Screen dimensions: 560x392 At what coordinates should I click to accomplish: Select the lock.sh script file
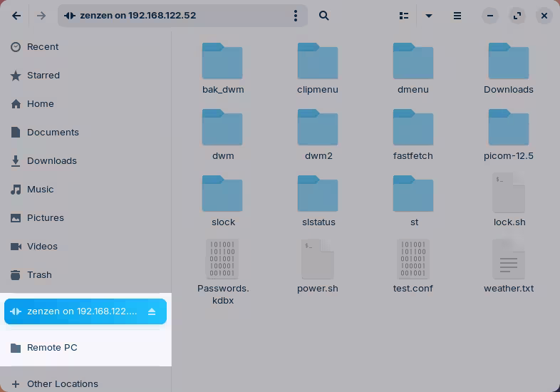(509, 193)
